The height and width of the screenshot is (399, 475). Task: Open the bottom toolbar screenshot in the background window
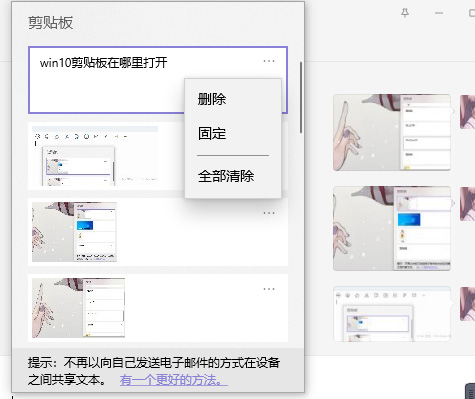392,313
